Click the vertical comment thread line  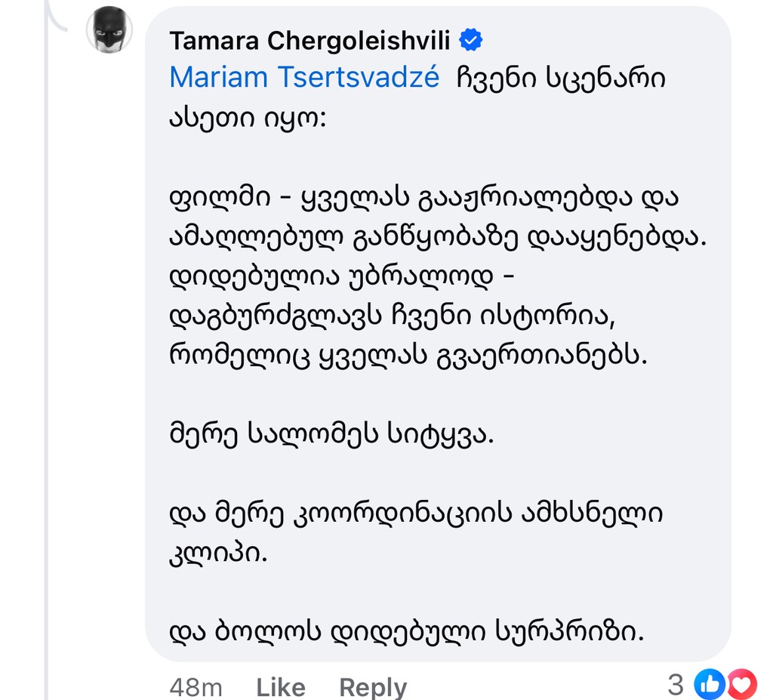(x=47, y=378)
